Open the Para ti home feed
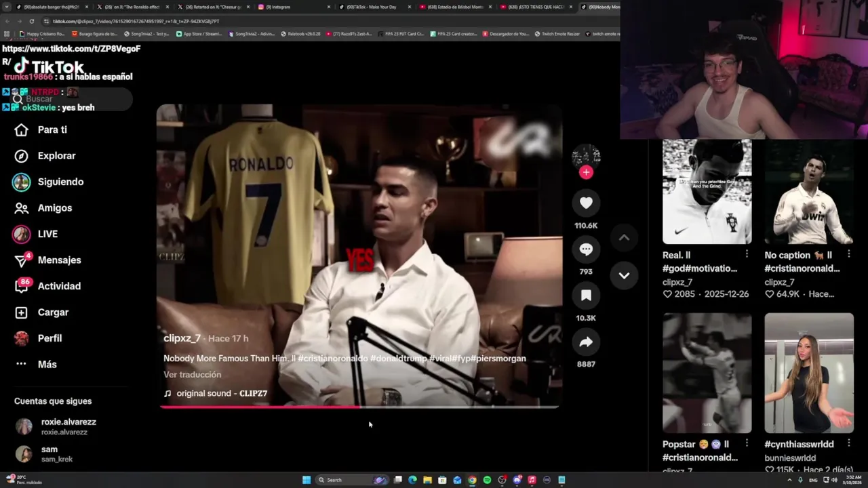The height and width of the screenshot is (488, 868). click(x=42, y=130)
